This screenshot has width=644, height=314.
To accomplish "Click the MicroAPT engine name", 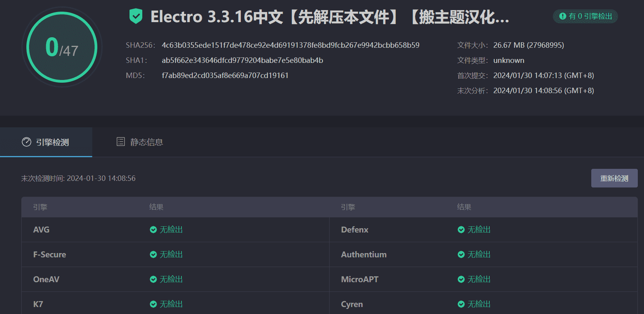I will 360,279.
